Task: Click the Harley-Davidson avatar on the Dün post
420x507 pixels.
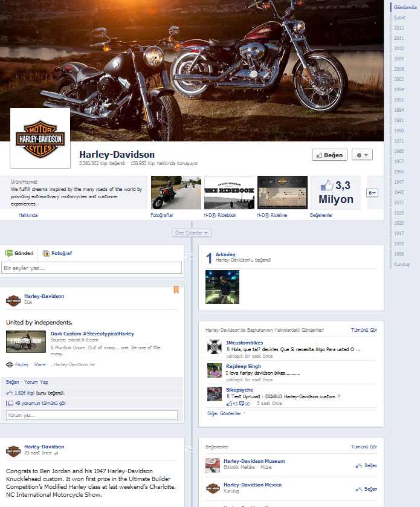Action: tap(13, 300)
